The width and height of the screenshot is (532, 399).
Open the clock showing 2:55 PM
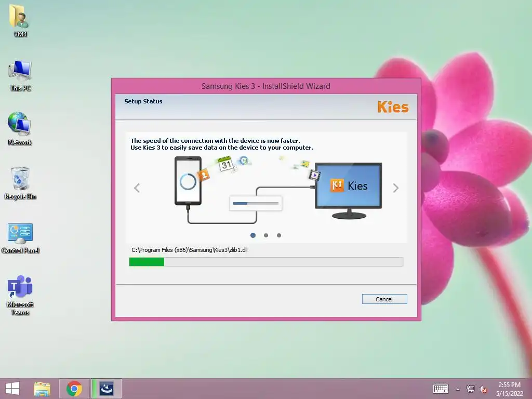(x=509, y=389)
